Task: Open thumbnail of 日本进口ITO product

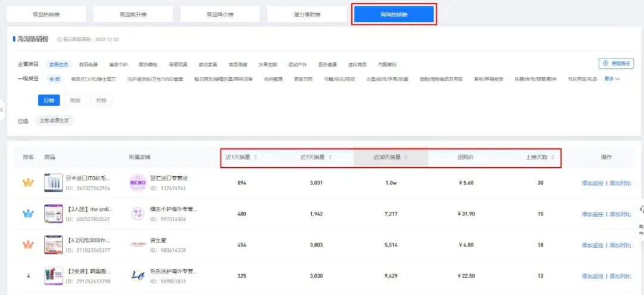Action: pos(54,183)
